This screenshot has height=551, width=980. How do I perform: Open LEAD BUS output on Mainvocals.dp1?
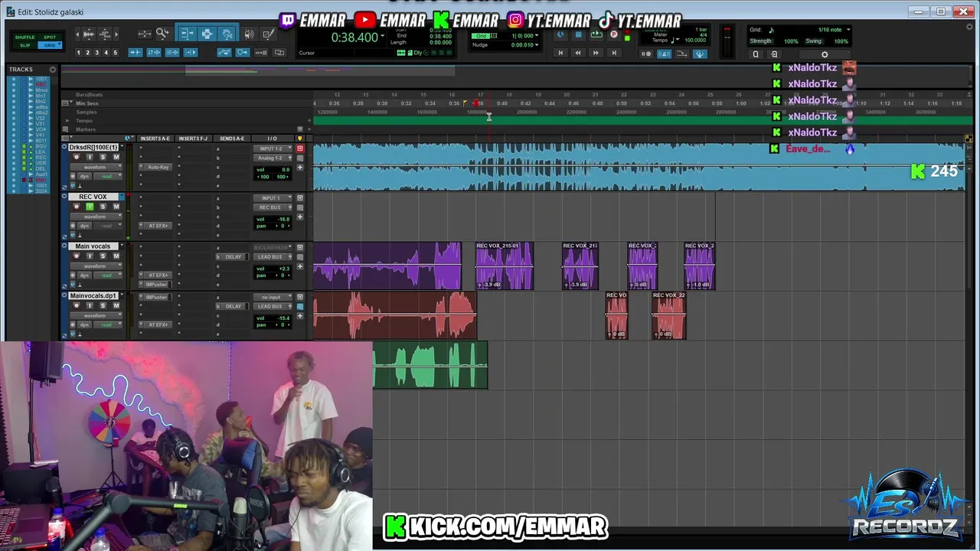pos(272,306)
